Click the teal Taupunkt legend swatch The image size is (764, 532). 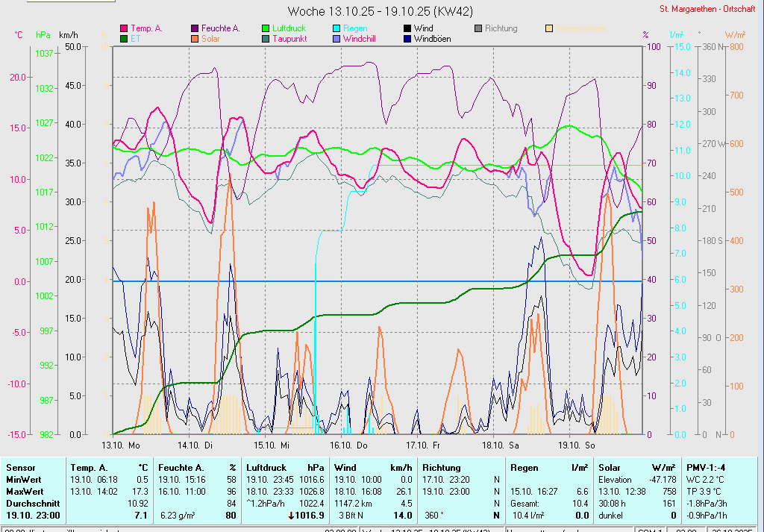point(266,38)
